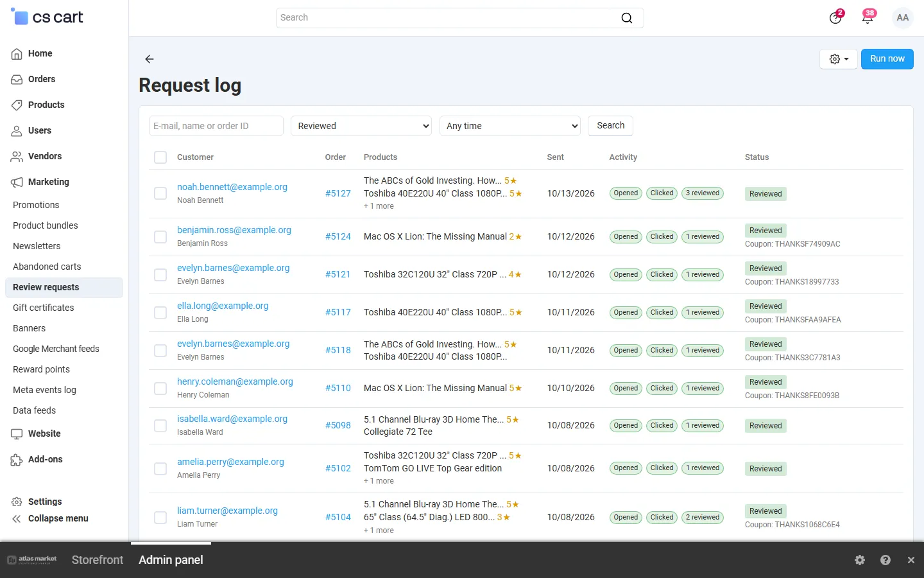Image resolution: width=924 pixels, height=578 pixels.
Task: Open noah.bennett@example.org customer link
Action: point(232,187)
